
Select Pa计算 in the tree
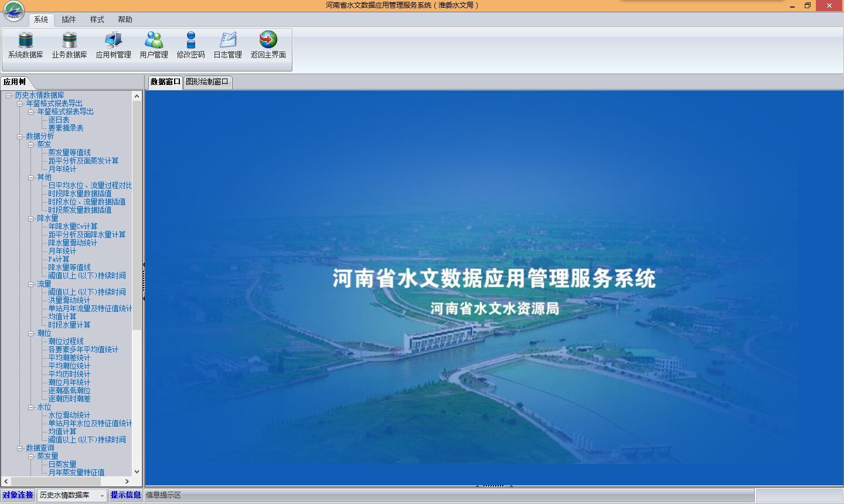(x=59, y=259)
